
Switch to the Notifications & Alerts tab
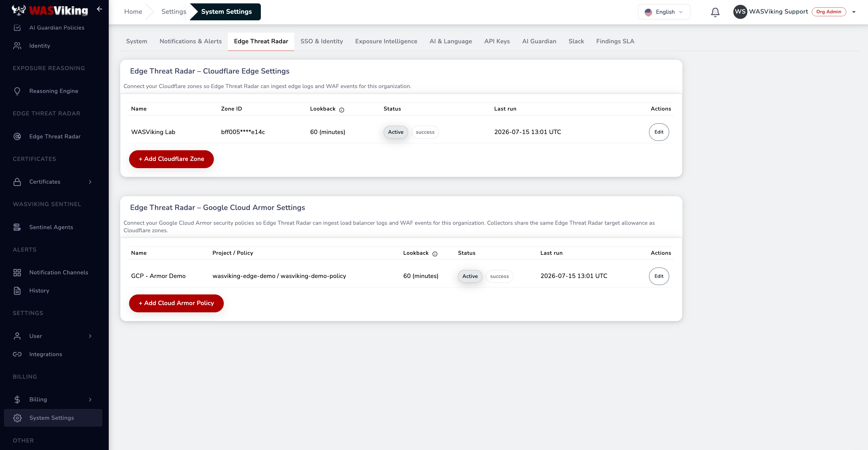pos(190,41)
